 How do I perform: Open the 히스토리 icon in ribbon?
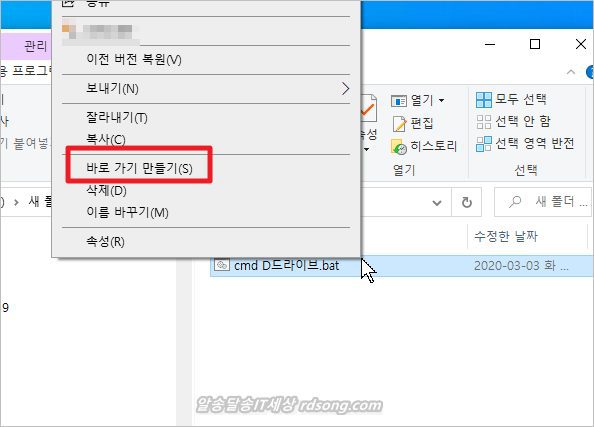click(x=399, y=147)
